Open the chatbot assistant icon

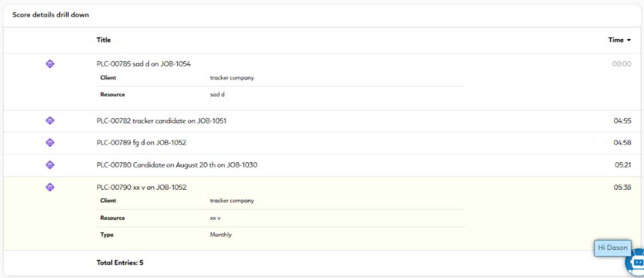635,262
